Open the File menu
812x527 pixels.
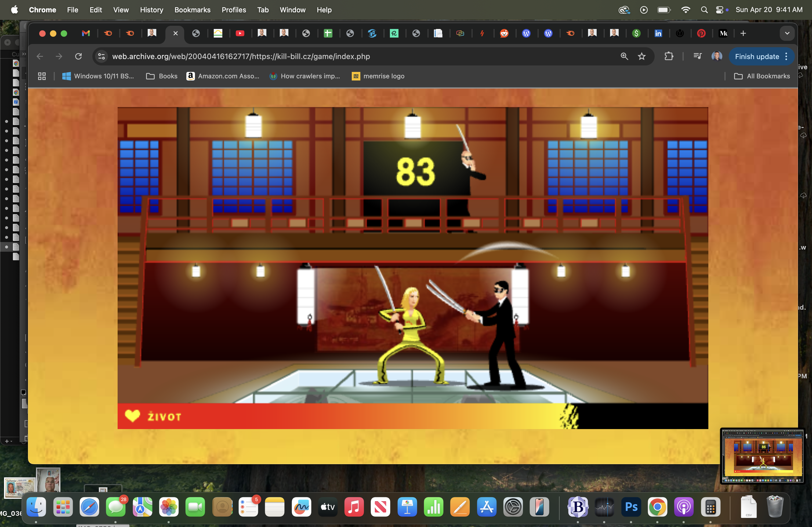tap(73, 10)
